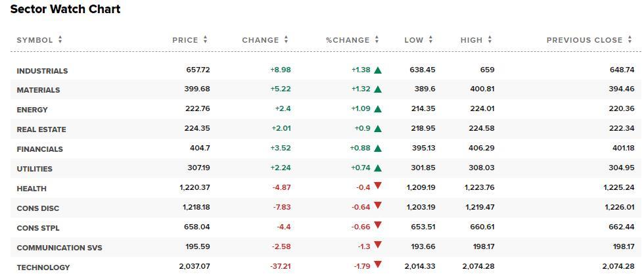
Task: Open the Materials sector link
Action: [x=38, y=90]
